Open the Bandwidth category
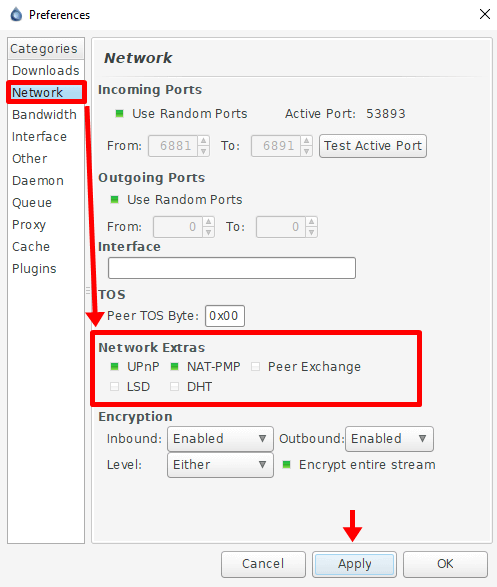 coord(46,115)
